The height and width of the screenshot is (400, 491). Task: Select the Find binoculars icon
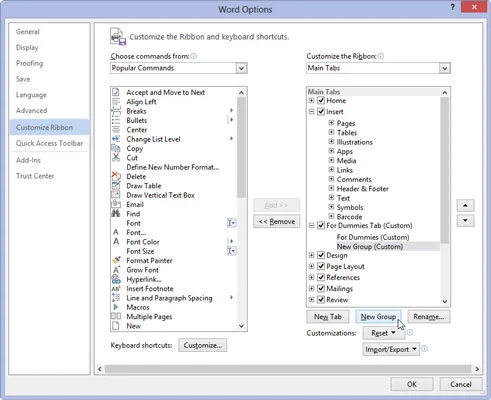click(116, 213)
